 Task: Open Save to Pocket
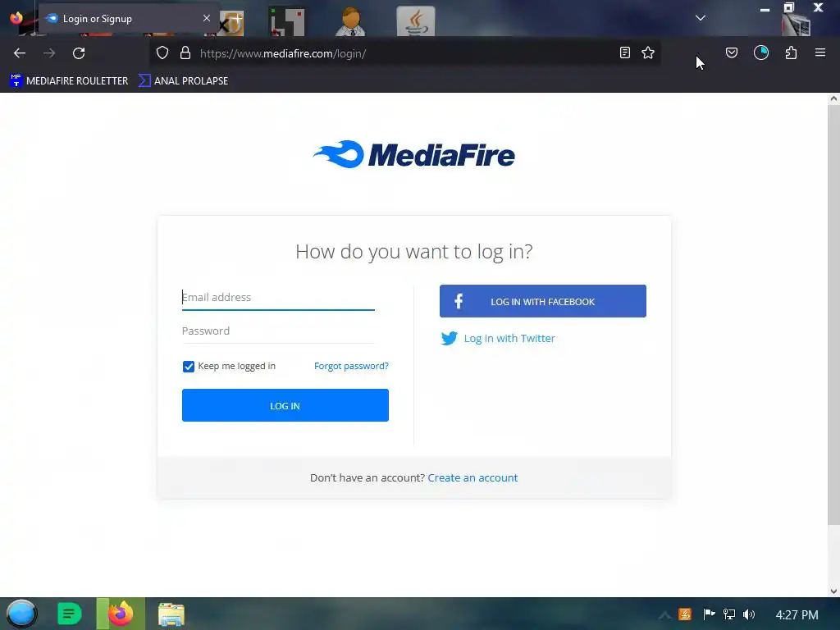[732, 52]
